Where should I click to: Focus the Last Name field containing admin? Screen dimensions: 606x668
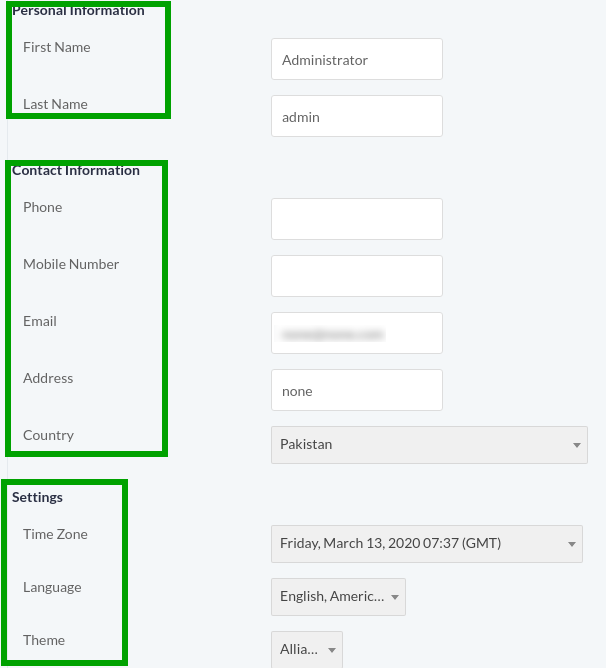pyautogui.click(x=356, y=117)
